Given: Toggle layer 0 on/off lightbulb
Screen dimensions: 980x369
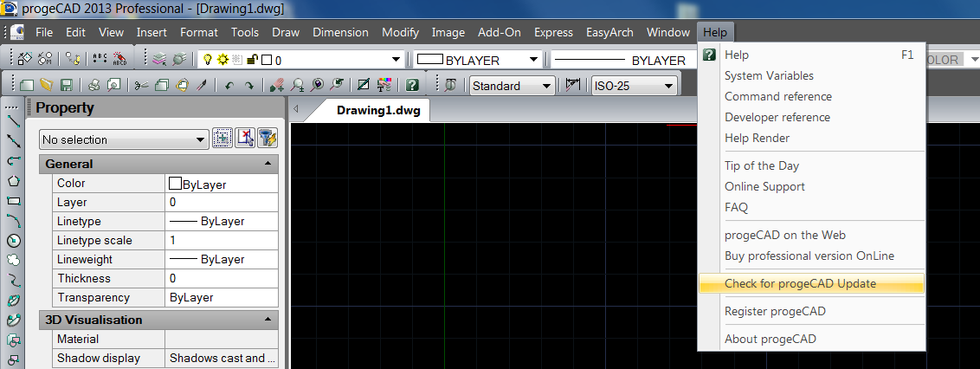Looking at the screenshot, I should coord(208,60).
